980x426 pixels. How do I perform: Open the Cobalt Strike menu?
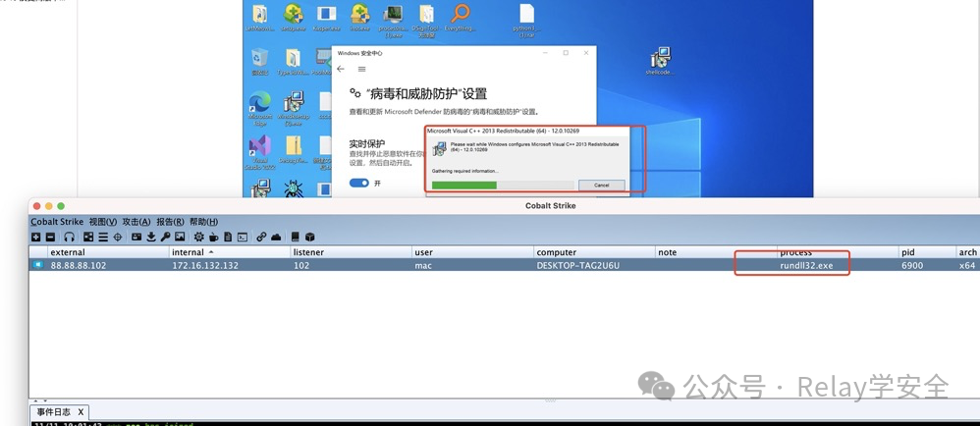[57, 222]
